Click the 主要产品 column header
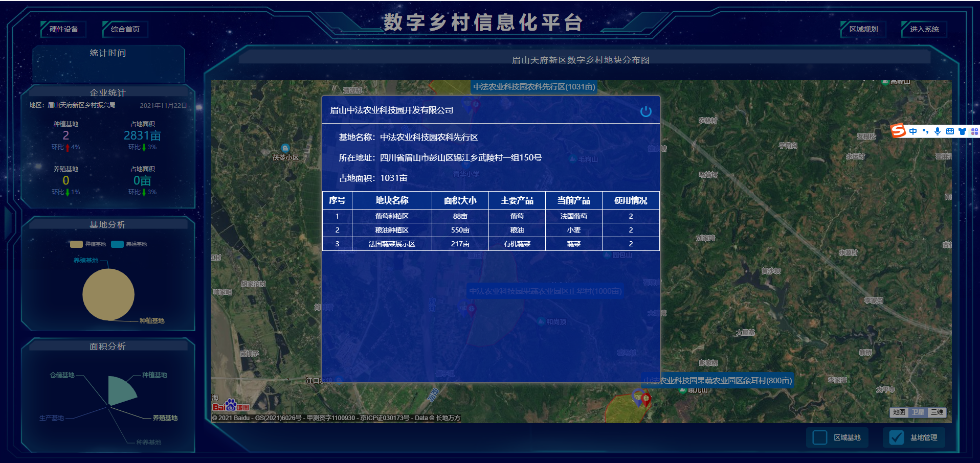Screen dimensions: 980x463 [x=517, y=201]
